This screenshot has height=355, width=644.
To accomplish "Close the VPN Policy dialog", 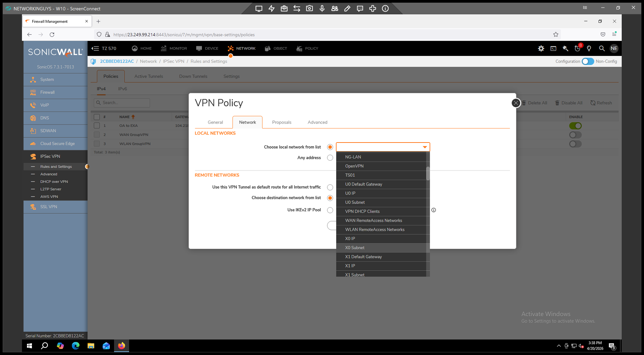I will pos(516,103).
